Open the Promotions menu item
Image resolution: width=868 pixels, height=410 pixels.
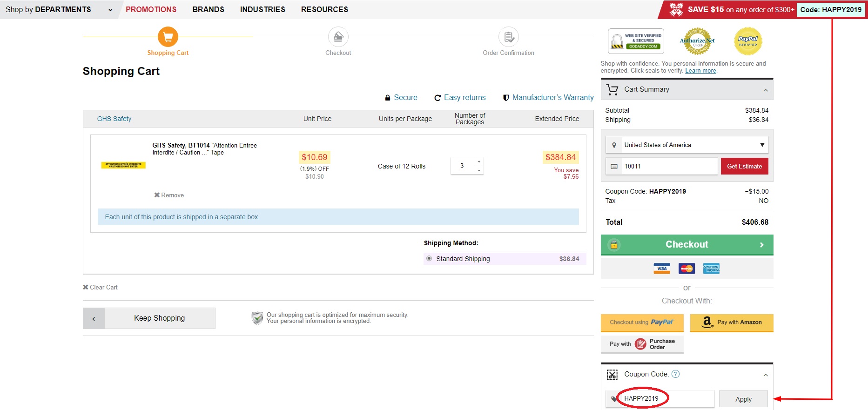(x=151, y=9)
